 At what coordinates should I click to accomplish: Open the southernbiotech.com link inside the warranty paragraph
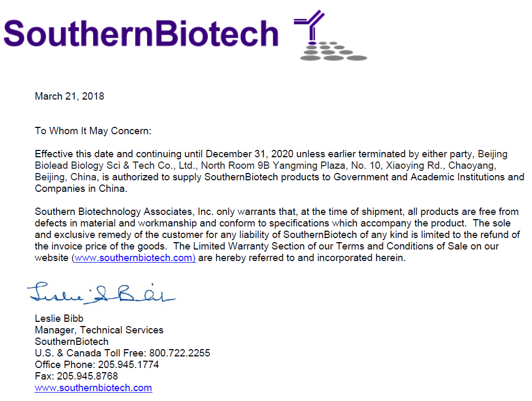(135, 258)
